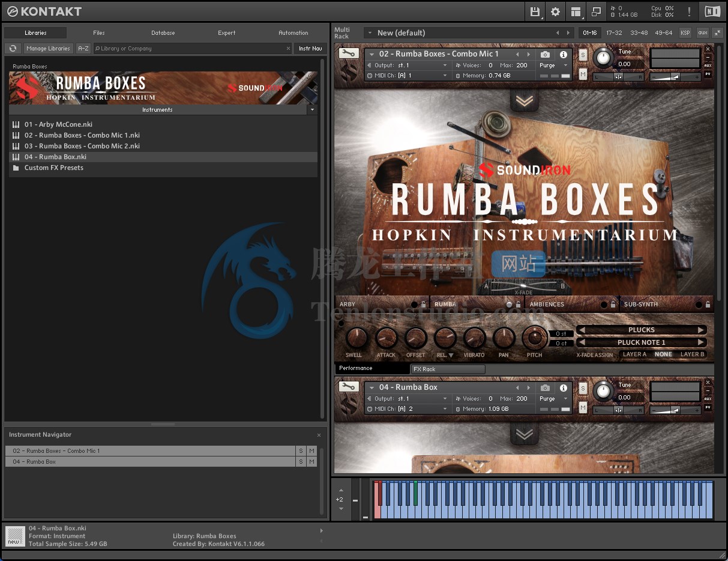Switch to Database tab
728x561 pixels.
click(163, 33)
